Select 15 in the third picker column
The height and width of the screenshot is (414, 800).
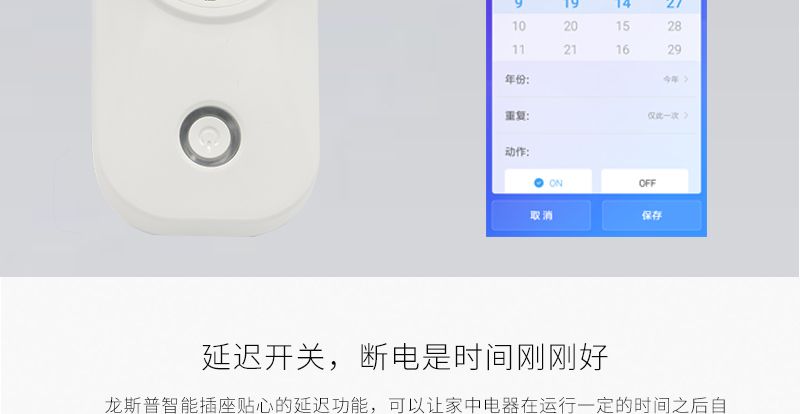click(622, 26)
